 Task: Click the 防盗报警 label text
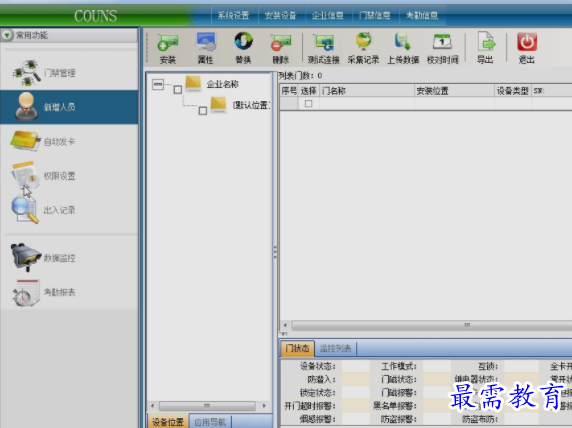(x=398, y=419)
